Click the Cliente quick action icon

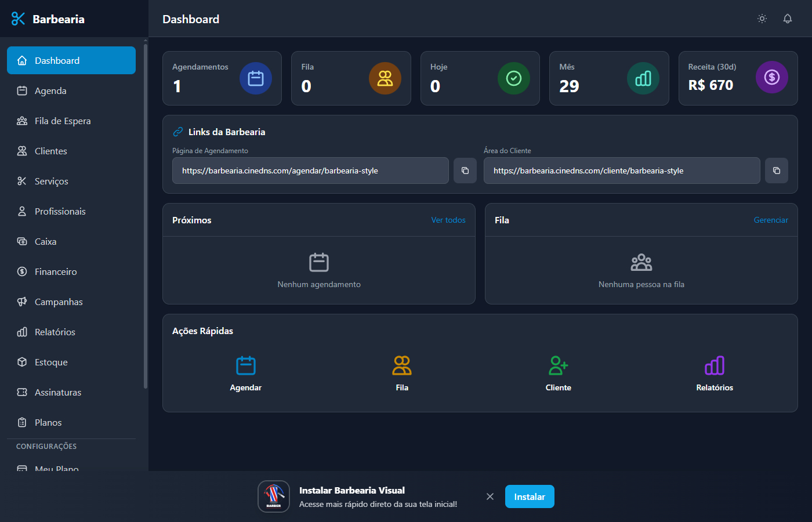(558, 366)
